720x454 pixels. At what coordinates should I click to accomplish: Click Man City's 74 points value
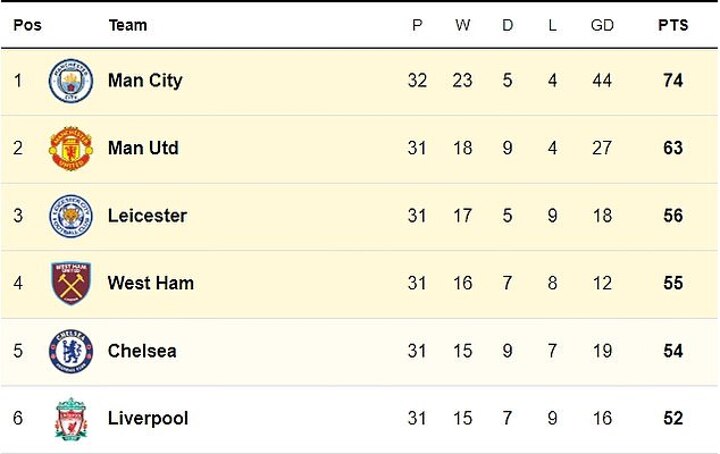tap(672, 80)
